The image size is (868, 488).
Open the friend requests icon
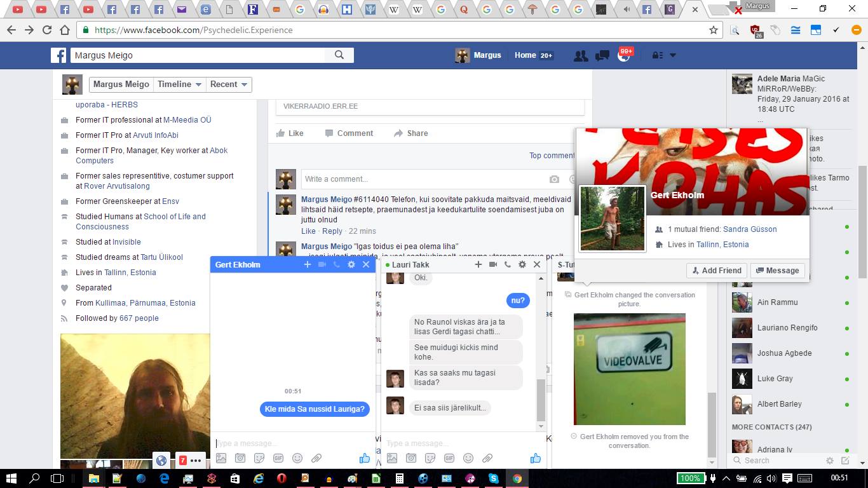pyautogui.click(x=580, y=55)
